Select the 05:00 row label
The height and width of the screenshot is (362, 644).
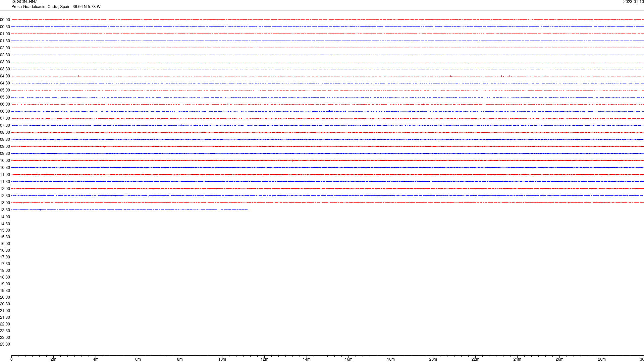coord(5,90)
